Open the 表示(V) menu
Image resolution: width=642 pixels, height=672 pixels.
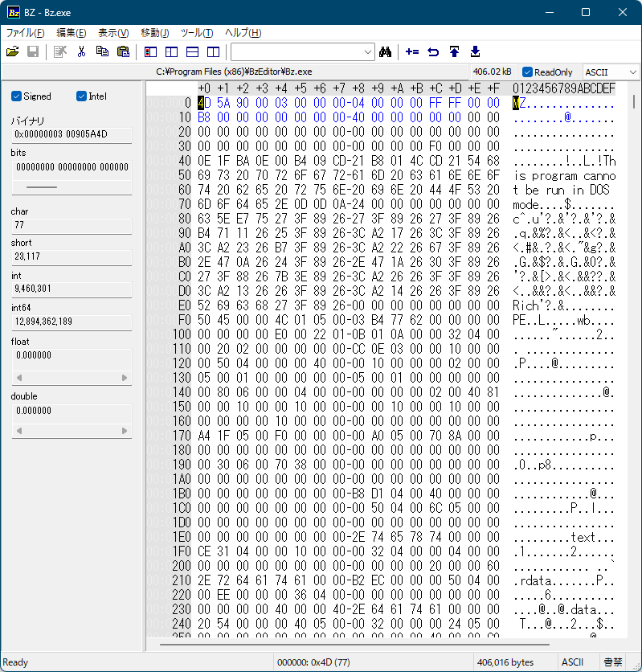113,33
